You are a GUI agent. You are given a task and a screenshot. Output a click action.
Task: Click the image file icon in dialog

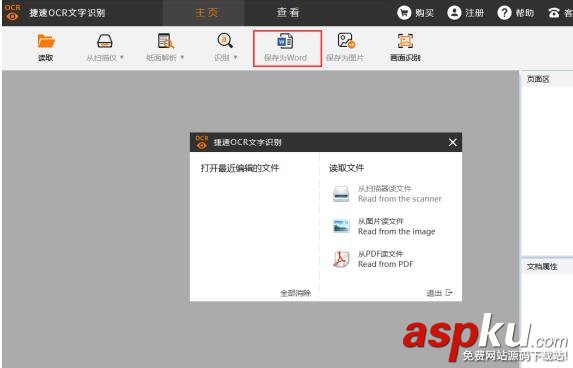coord(341,226)
